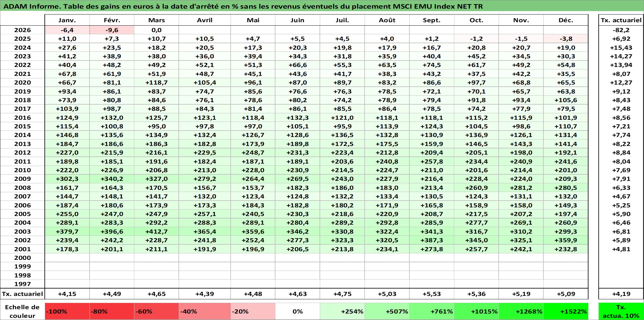Select the 0% white color scale swatch
The height and width of the screenshot is (320, 644).
click(298, 311)
